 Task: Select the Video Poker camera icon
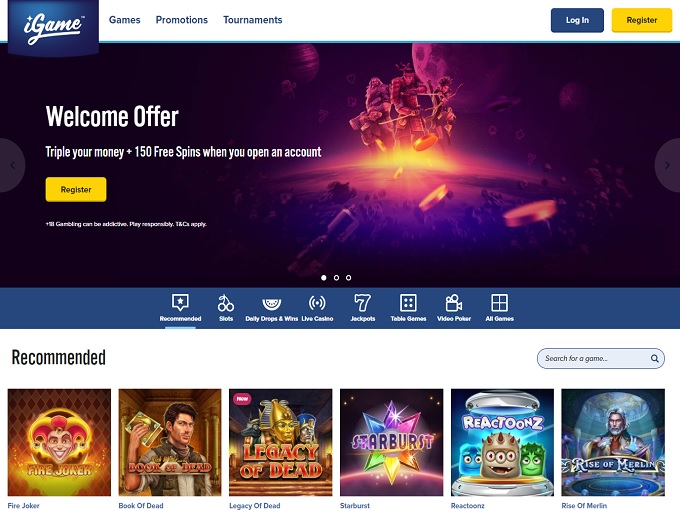454,303
